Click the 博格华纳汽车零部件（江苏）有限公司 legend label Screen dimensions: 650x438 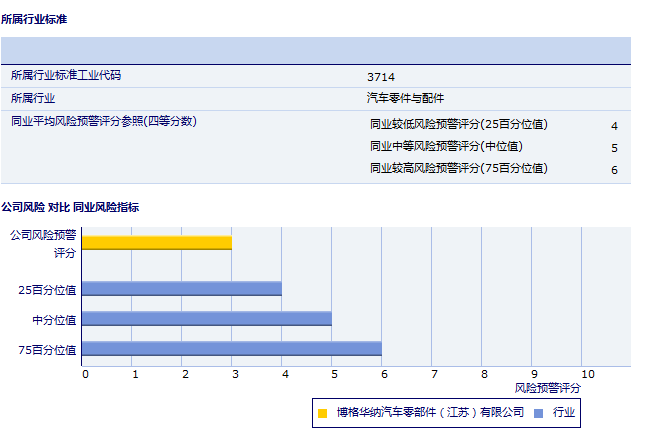tap(430, 412)
